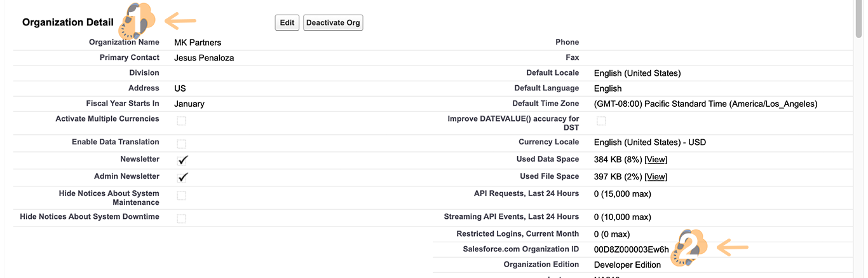Click the scrollbar up arrow

(x=860, y=5)
